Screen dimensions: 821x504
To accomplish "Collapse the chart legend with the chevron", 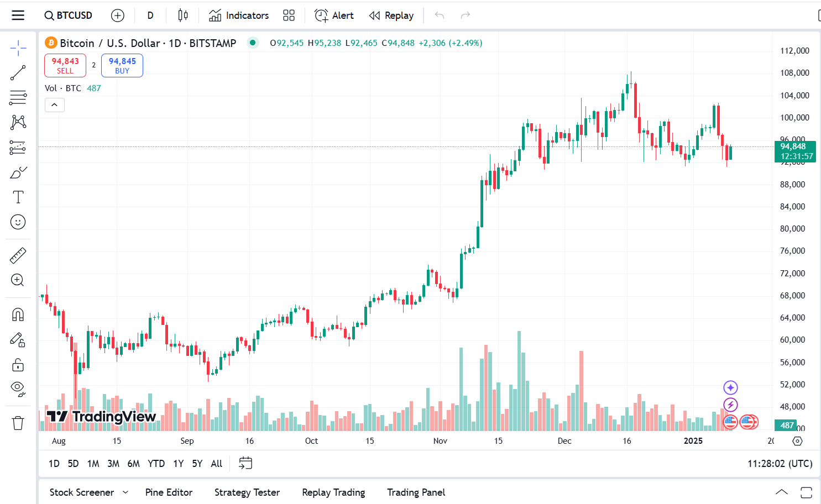I will coord(54,104).
